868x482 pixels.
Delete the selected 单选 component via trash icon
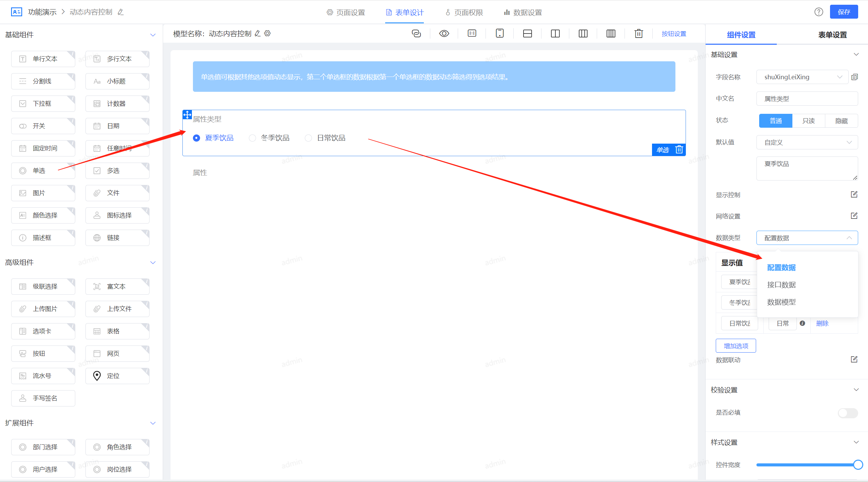coord(679,149)
